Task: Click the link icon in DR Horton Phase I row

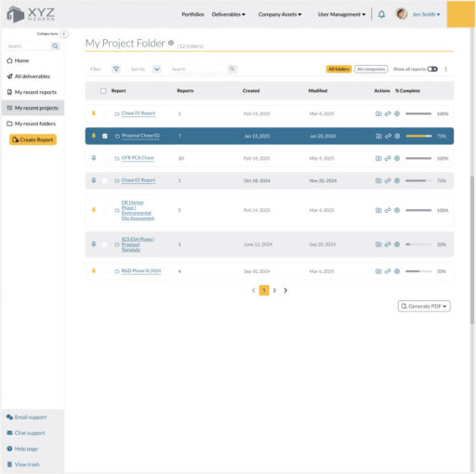Action: tap(388, 210)
